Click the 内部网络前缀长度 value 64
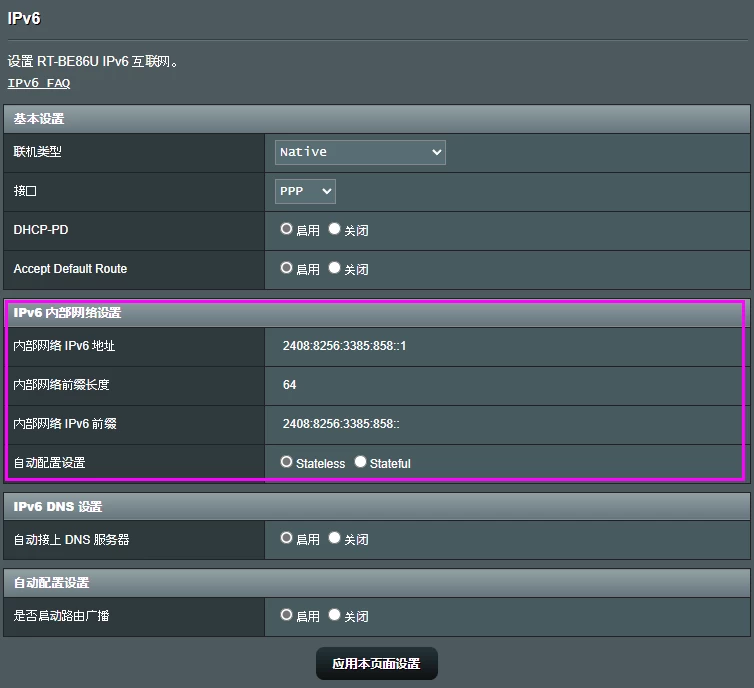The height and width of the screenshot is (688, 754). point(290,385)
